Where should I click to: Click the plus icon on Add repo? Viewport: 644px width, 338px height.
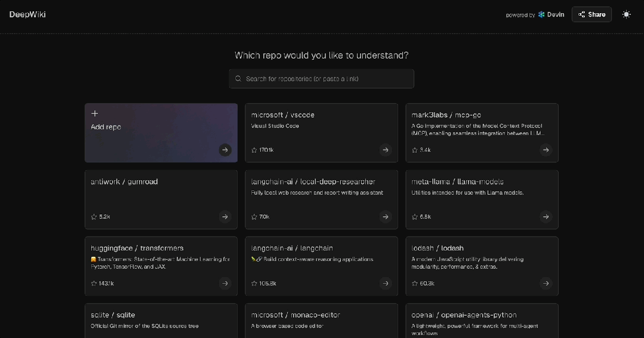point(94,113)
